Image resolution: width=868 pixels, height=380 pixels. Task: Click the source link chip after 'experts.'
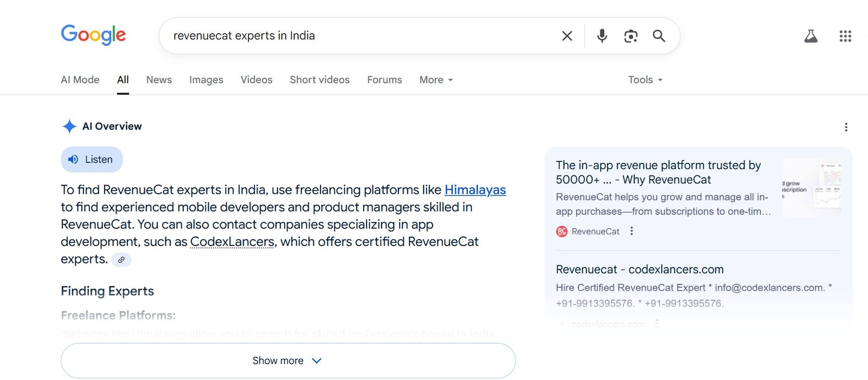point(122,260)
